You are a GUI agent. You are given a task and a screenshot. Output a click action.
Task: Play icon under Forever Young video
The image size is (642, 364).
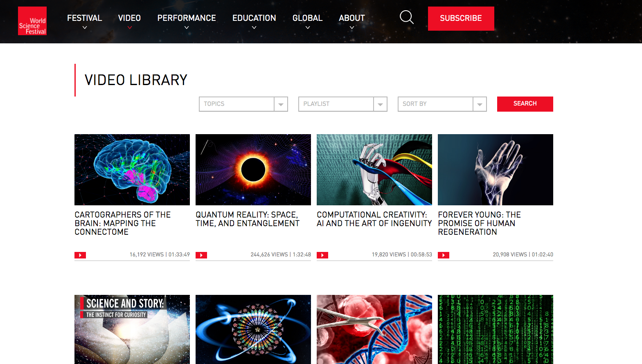(444, 255)
